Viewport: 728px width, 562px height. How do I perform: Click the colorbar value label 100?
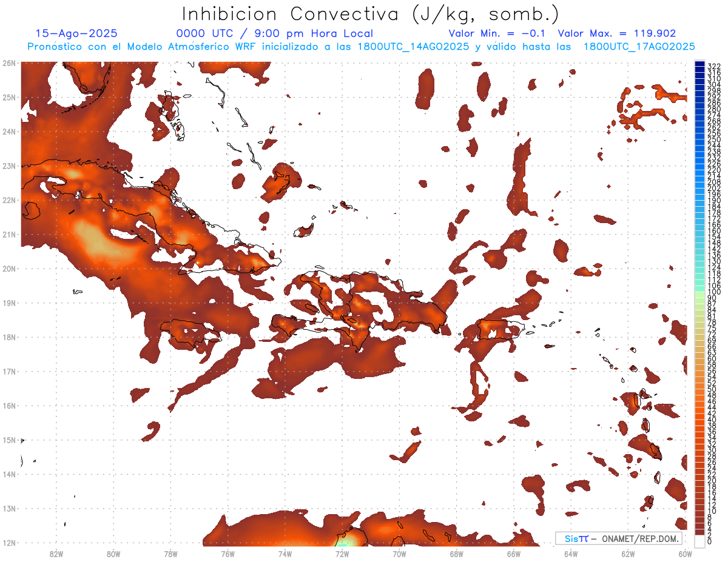point(714,292)
